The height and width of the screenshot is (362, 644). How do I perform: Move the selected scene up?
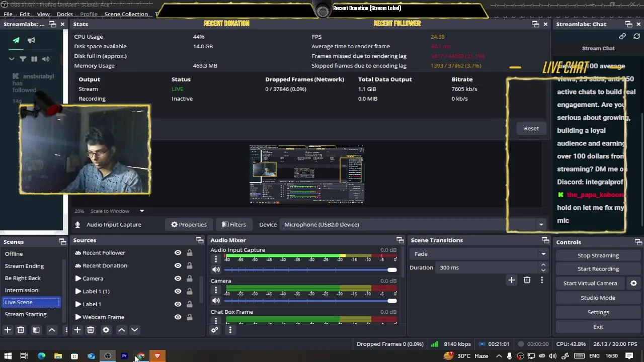pos(52,330)
